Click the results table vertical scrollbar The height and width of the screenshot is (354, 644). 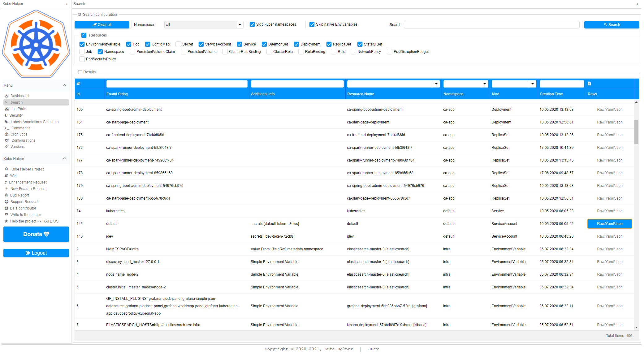click(x=636, y=132)
